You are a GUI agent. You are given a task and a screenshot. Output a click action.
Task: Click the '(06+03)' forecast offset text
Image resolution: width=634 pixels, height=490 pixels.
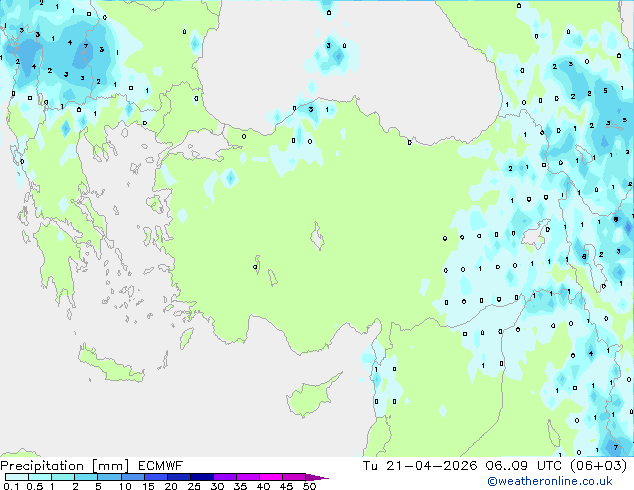[x=598, y=466]
